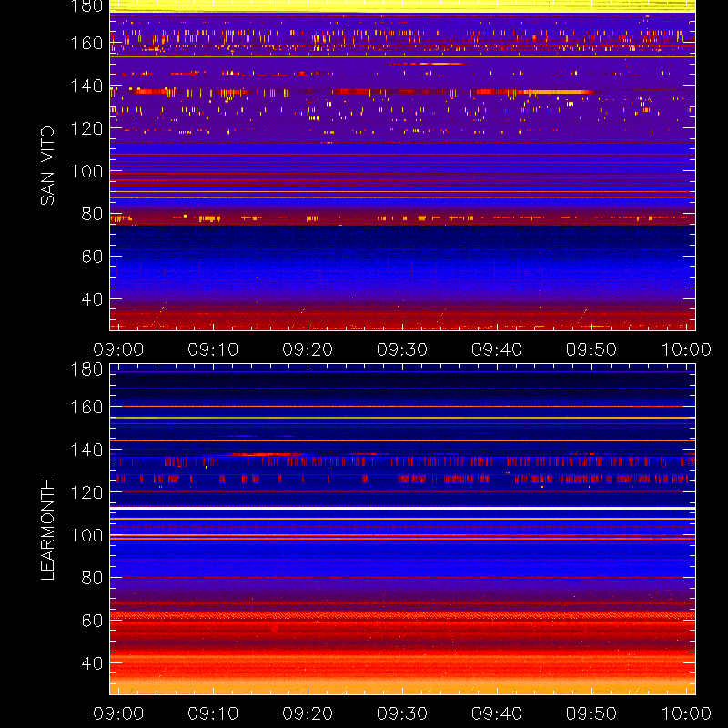Screen dimensions: 728x728
Task: Click 09:30 time label under Learmonth plot
Action: [402, 713]
